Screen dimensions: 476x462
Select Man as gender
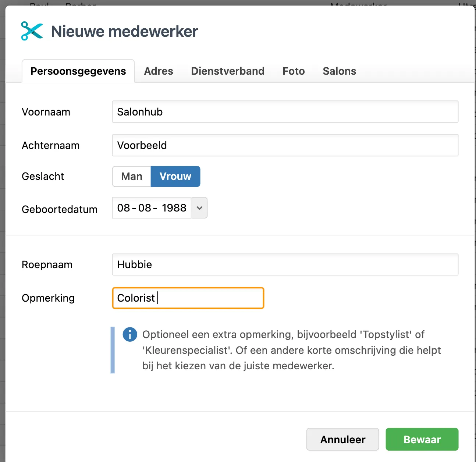pyautogui.click(x=132, y=177)
